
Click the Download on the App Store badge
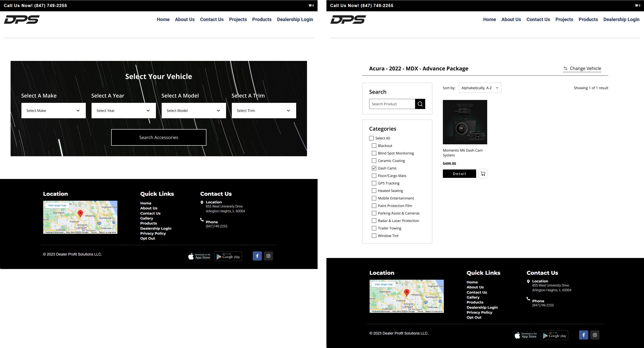pyautogui.click(x=526, y=335)
